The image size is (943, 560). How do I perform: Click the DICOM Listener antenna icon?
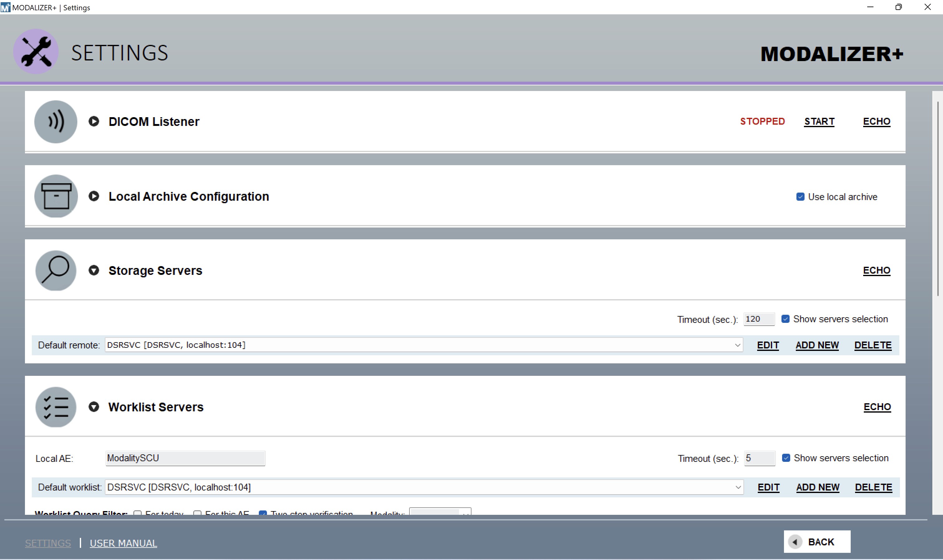(x=55, y=121)
